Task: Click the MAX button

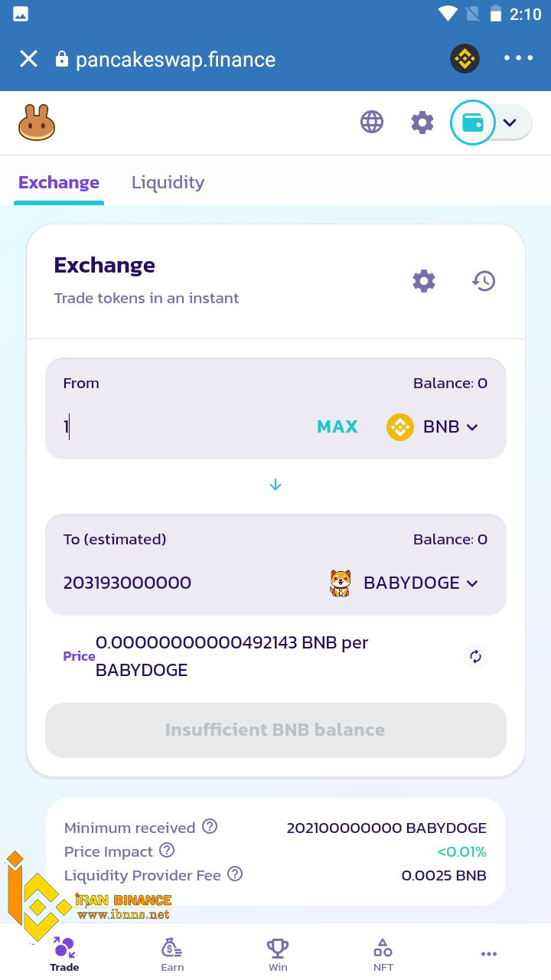Action: coord(337,426)
